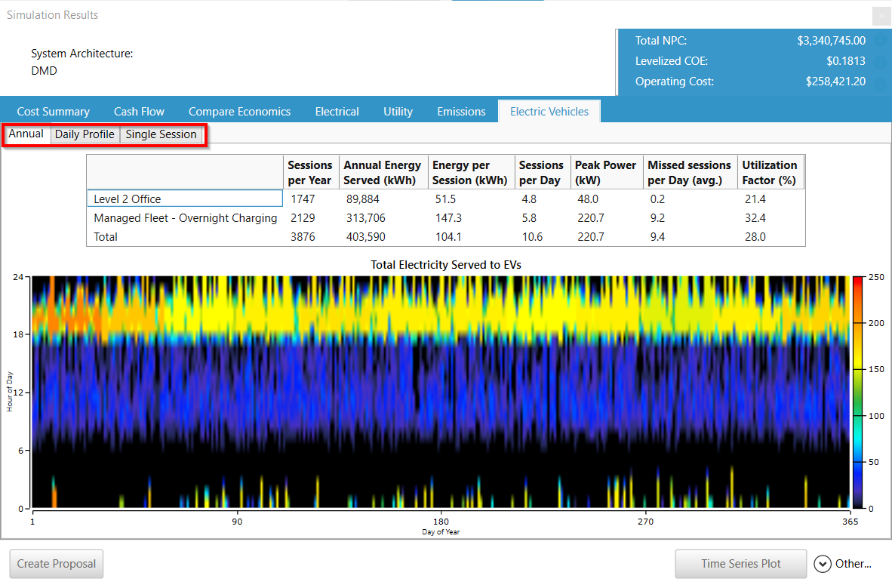View the Emissions tab
Viewport: 892px width, 588px height.
click(x=461, y=111)
